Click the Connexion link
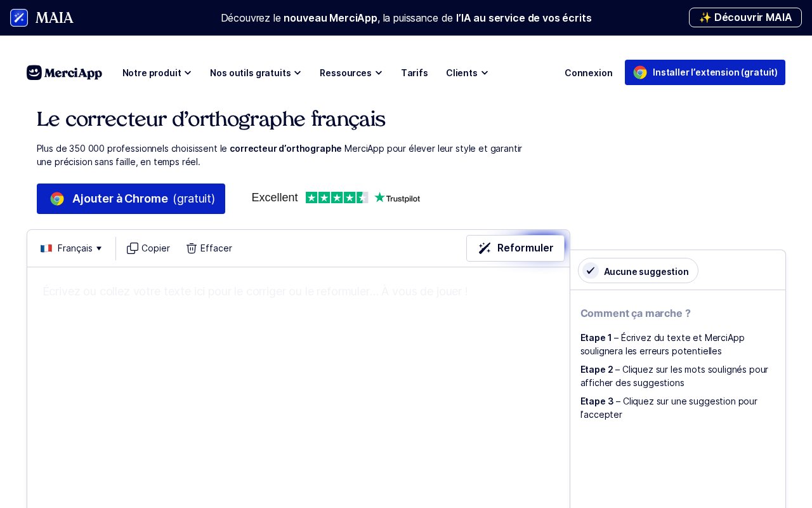This screenshot has height=508, width=812. click(x=589, y=73)
